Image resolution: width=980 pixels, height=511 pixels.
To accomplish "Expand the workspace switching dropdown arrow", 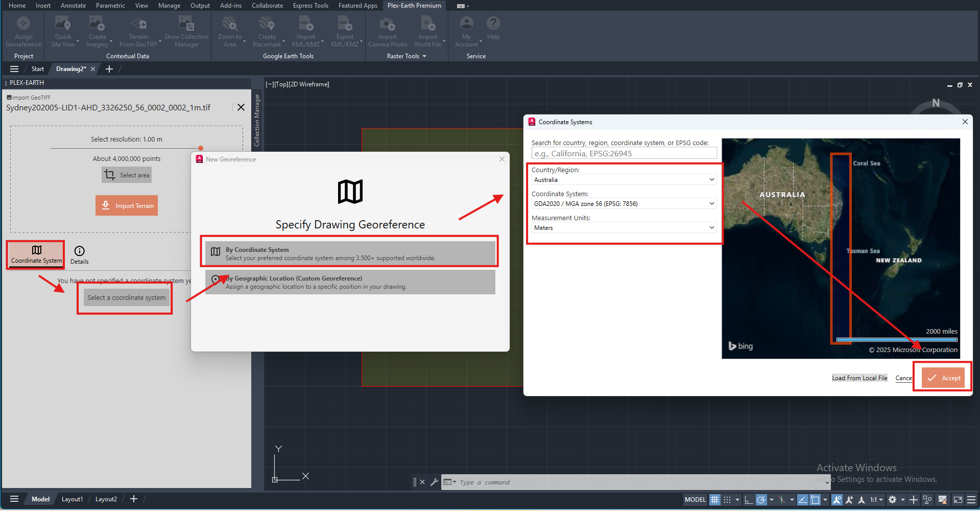I will coord(902,500).
